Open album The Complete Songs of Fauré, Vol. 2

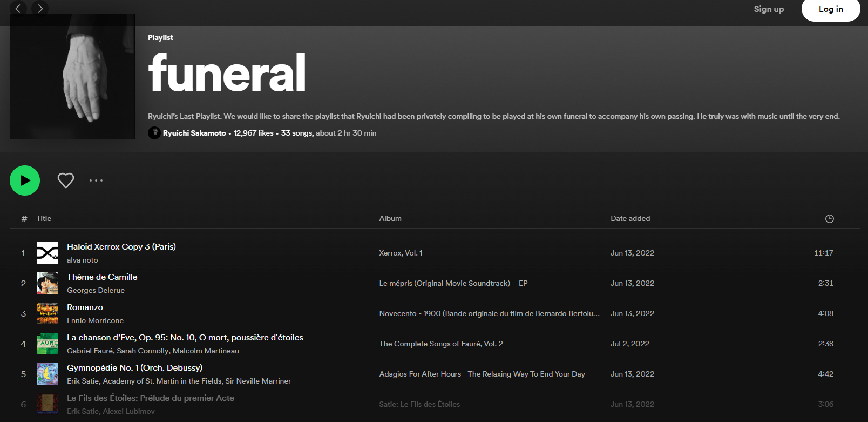click(x=441, y=344)
